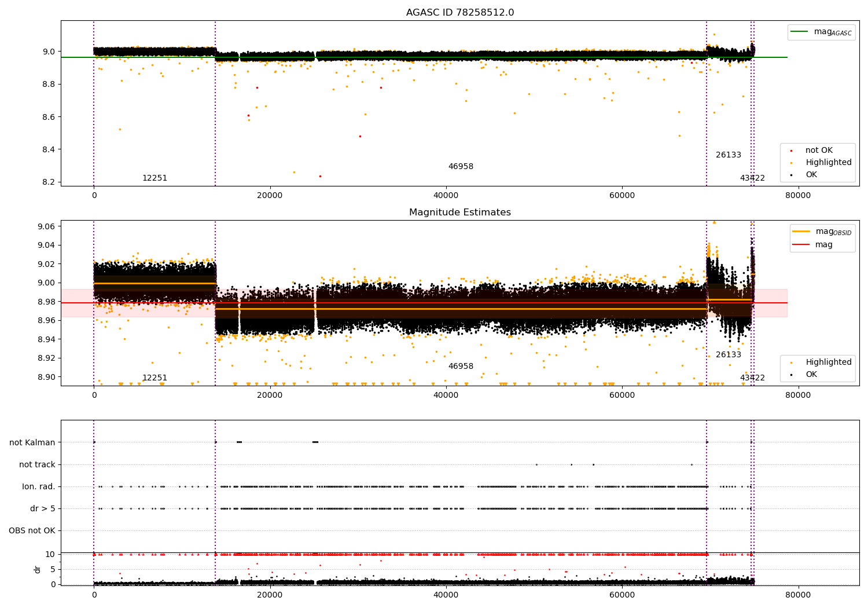Click the '8.90' y-axis tick label
The width and height of the screenshot is (868, 608).
click(46, 377)
